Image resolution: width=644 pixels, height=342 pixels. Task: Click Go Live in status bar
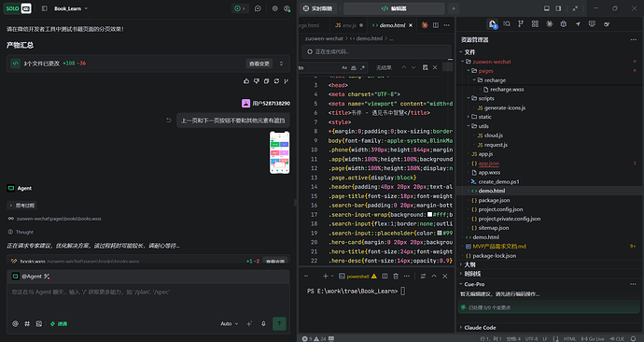(x=593, y=338)
